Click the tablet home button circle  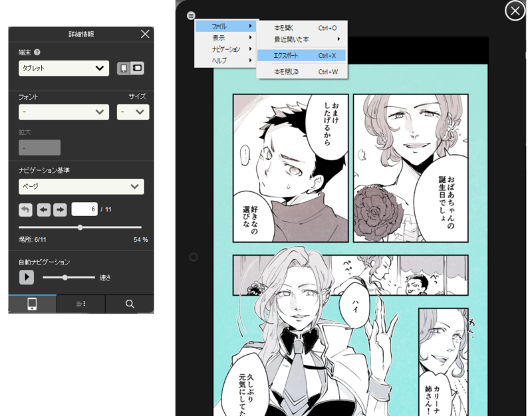coord(193,257)
